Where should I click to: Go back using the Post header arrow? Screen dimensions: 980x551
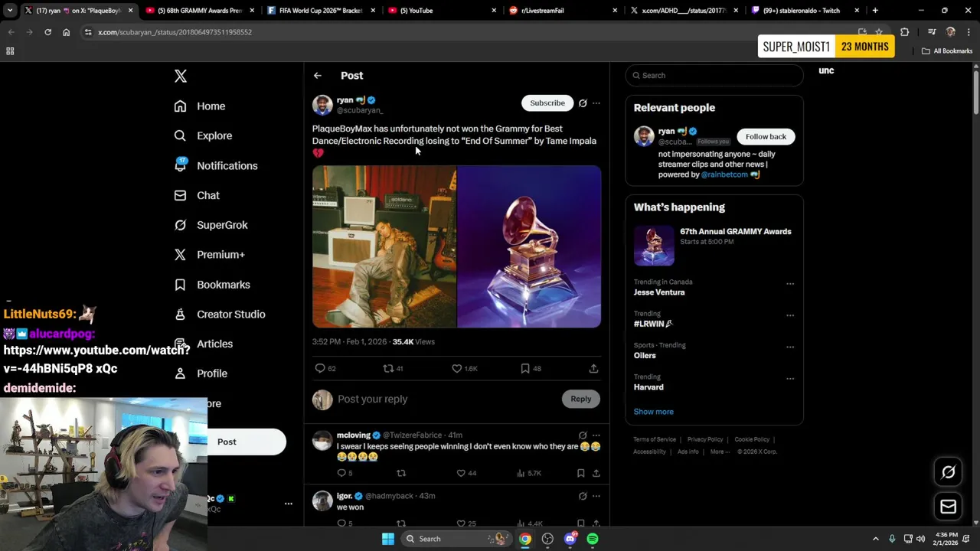pyautogui.click(x=317, y=76)
